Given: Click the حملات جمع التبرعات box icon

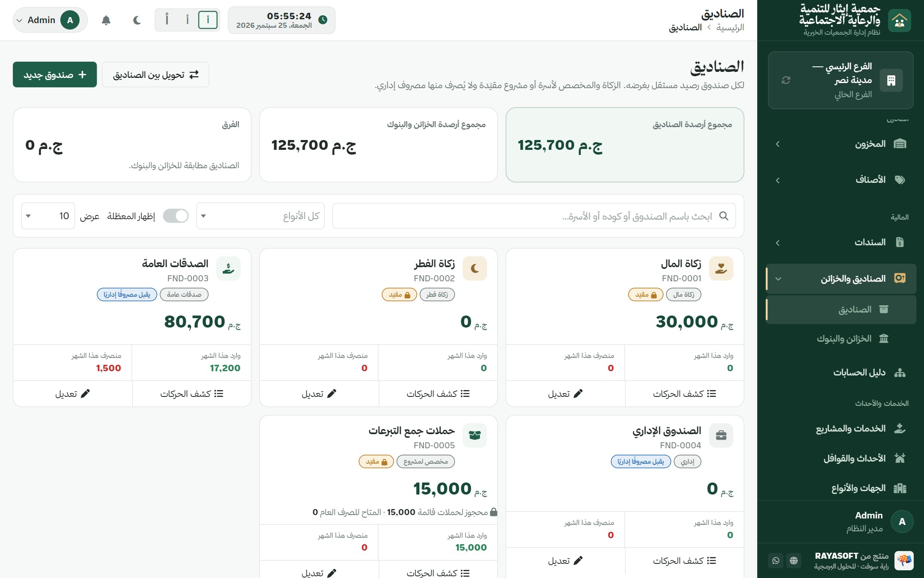Looking at the screenshot, I should [475, 435].
